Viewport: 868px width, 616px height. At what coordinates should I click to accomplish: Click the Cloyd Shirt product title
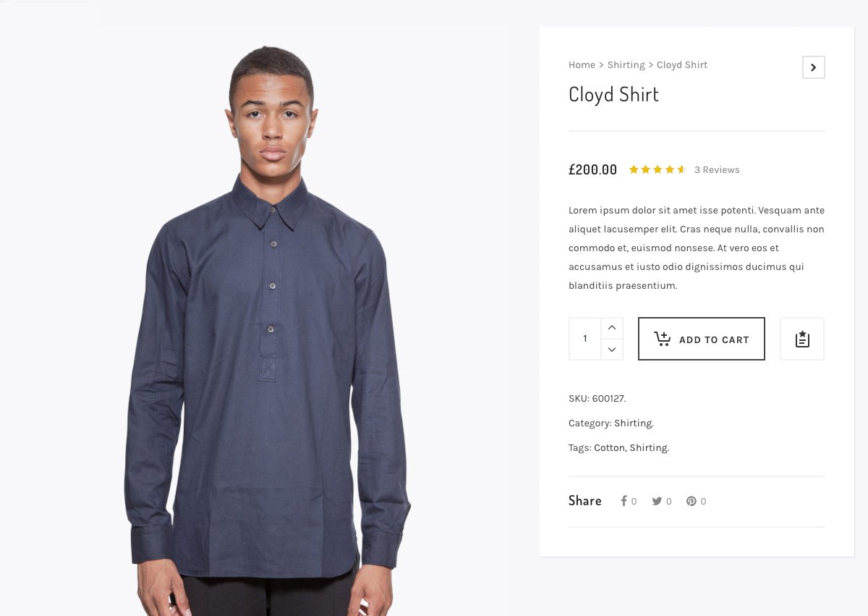pos(613,95)
